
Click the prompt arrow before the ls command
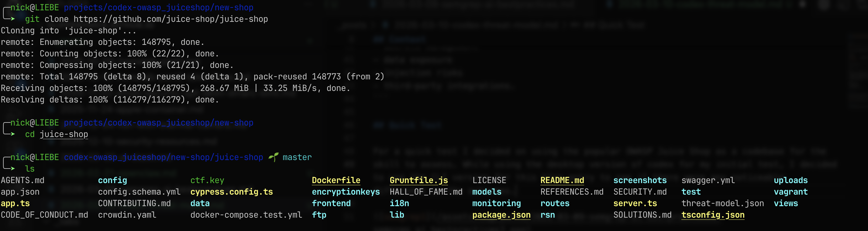pyautogui.click(x=12, y=168)
